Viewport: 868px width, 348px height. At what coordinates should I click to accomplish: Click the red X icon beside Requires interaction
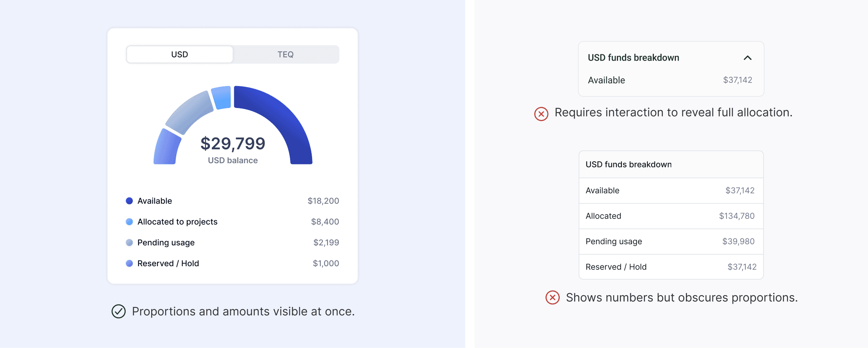(x=541, y=114)
